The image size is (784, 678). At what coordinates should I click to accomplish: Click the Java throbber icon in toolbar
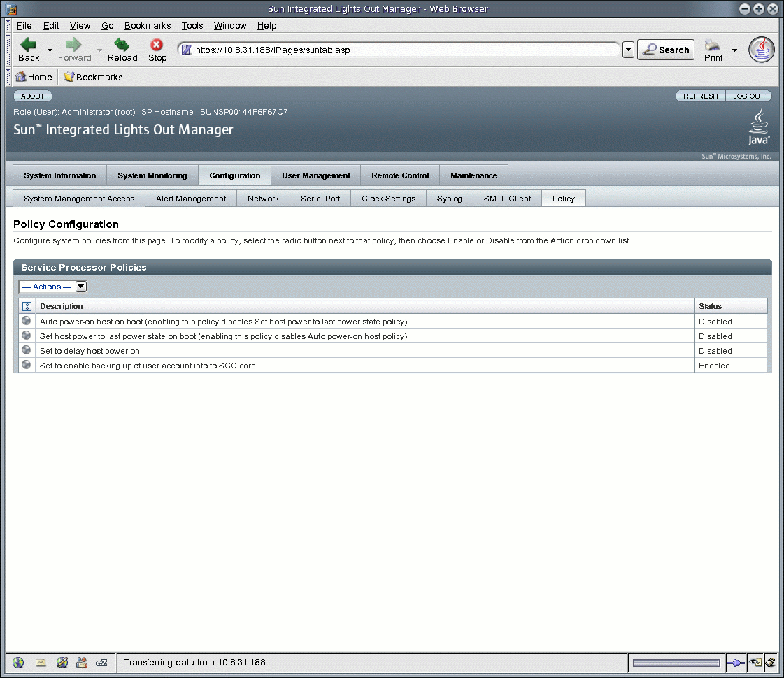tap(762, 50)
